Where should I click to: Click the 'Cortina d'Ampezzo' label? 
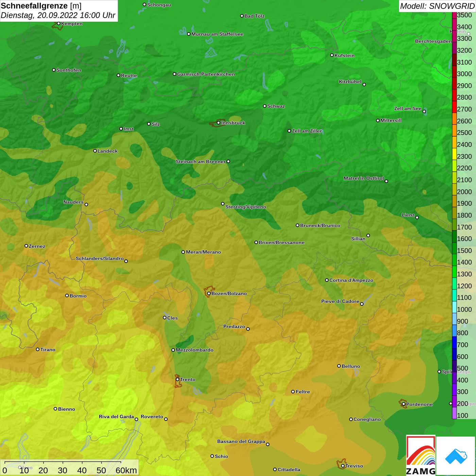click(351, 280)
